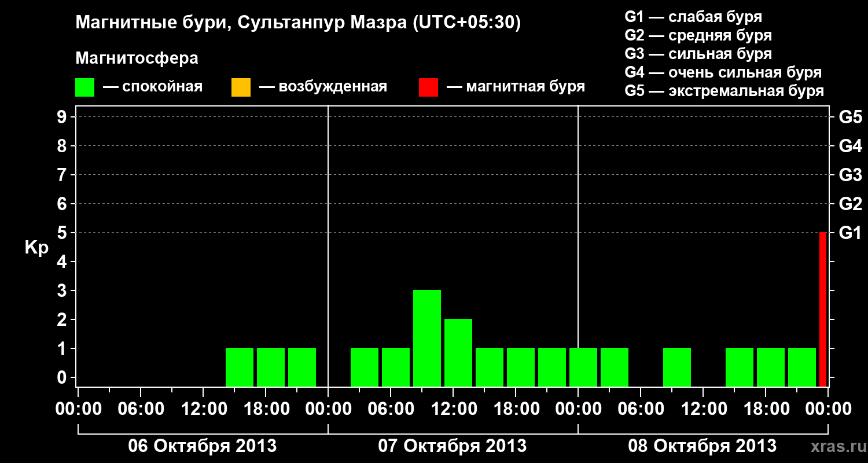Click the '06 Октября 2013' date label
868x463 pixels.
pyautogui.click(x=203, y=446)
